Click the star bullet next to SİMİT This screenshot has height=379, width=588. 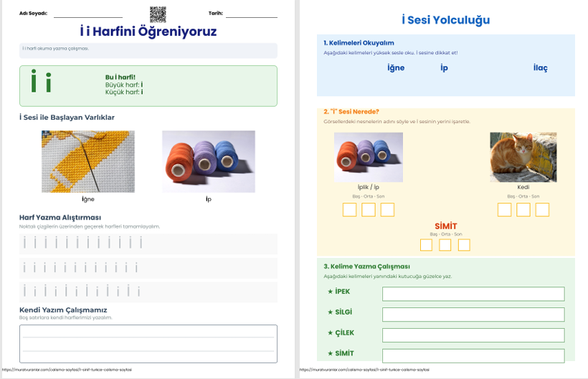point(330,354)
